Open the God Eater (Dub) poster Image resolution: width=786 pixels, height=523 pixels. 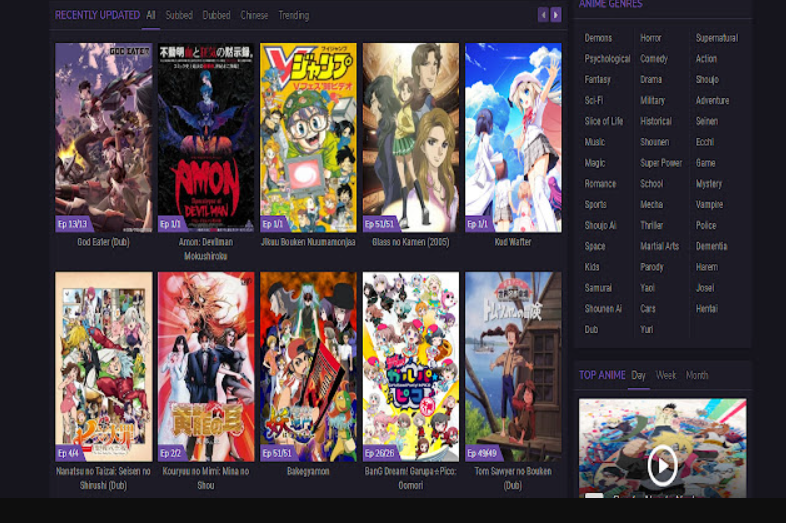pos(104,137)
